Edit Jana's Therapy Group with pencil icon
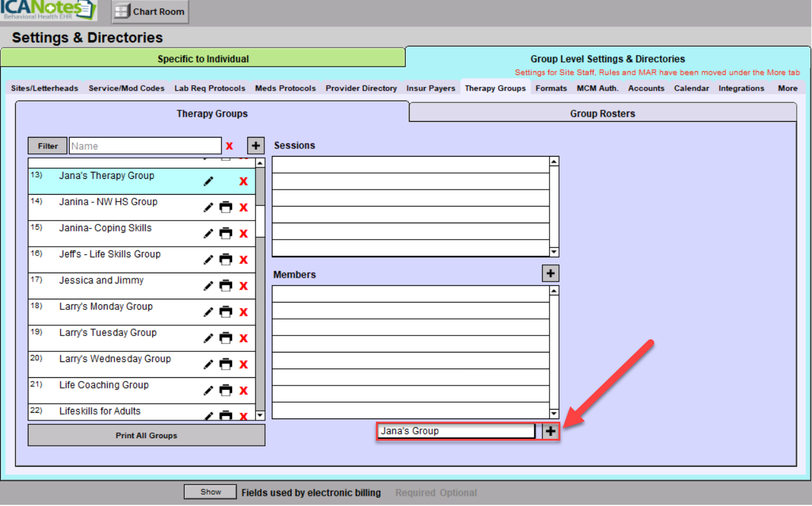This screenshot has height=506, width=812. pyautogui.click(x=208, y=181)
